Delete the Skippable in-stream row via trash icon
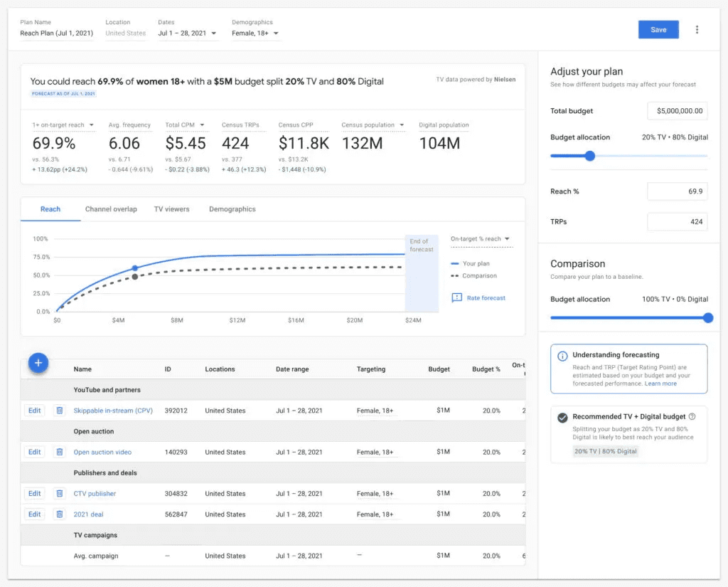The image size is (728, 587). pyautogui.click(x=60, y=411)
